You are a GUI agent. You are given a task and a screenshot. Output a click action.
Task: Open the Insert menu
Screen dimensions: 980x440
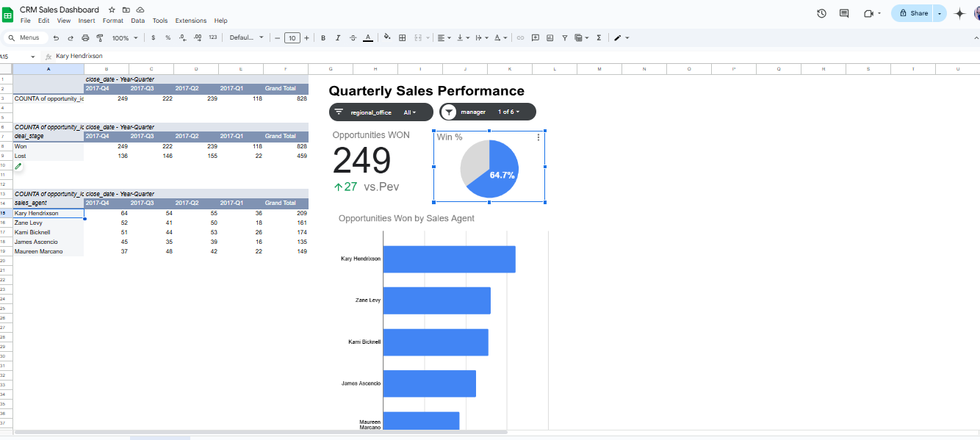[87, 21]
